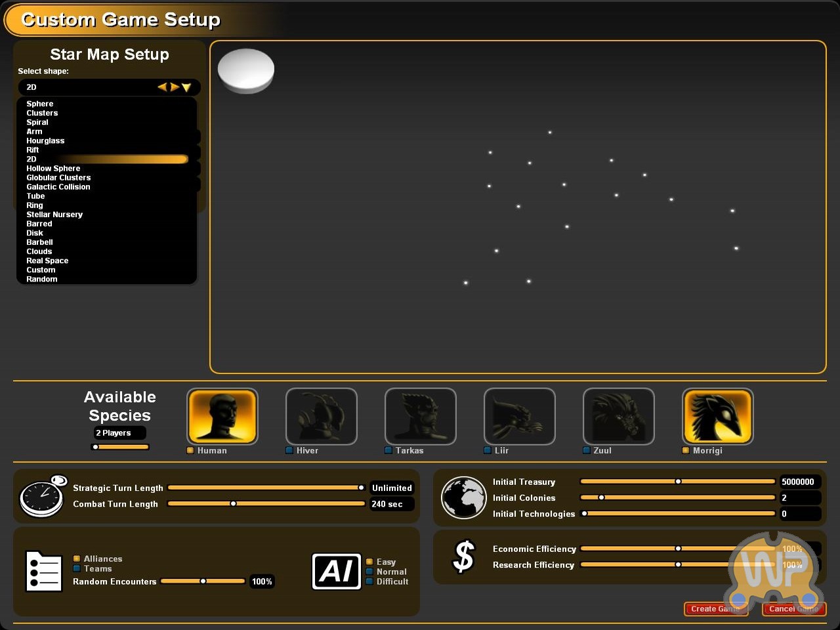The height and width of the screenshot is (630, 840).
Task: Click the Morrigi species portrait
Action: pos(718,417)
